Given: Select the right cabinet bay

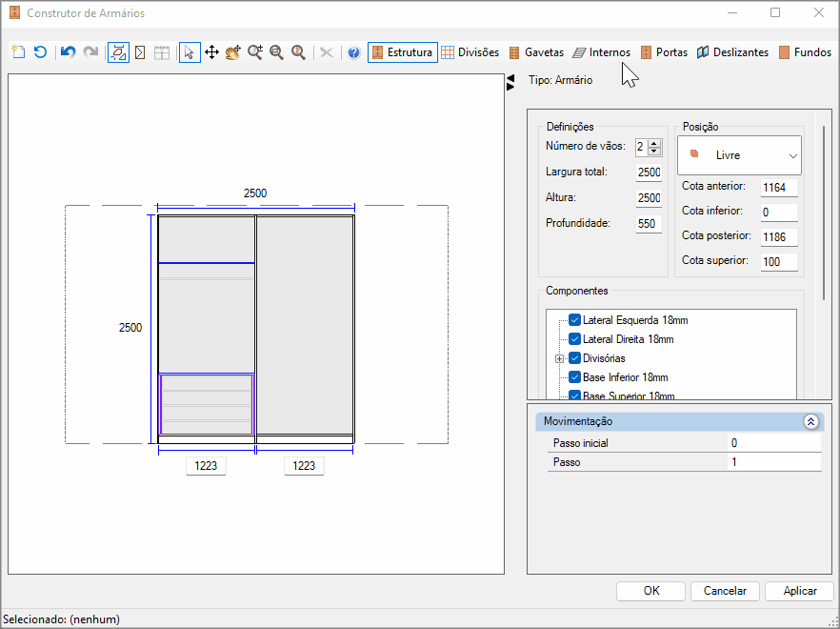Looking at the screenshot, I should pyautogui.click(x=305, y=325).
